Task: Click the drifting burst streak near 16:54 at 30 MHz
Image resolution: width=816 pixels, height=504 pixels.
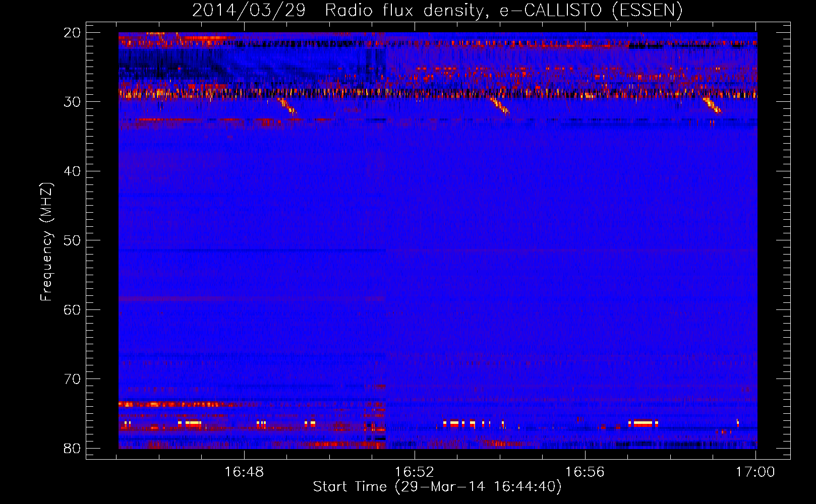Action: (x=500, y=106)
